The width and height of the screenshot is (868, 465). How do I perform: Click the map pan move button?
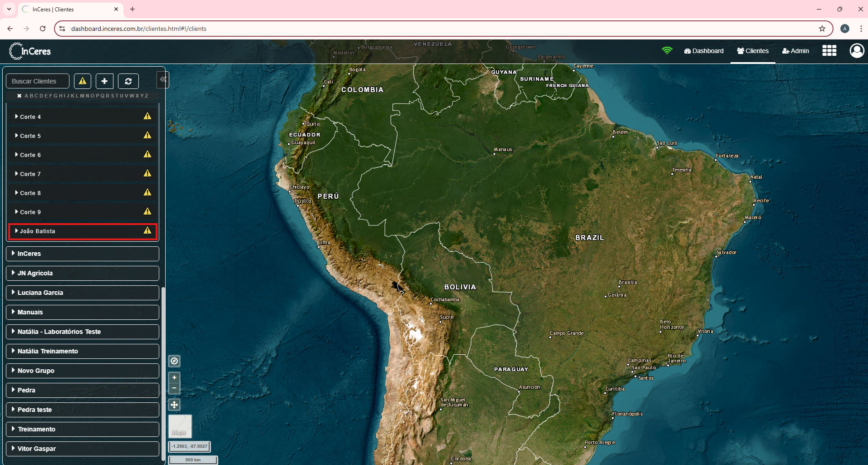[174, 405]
